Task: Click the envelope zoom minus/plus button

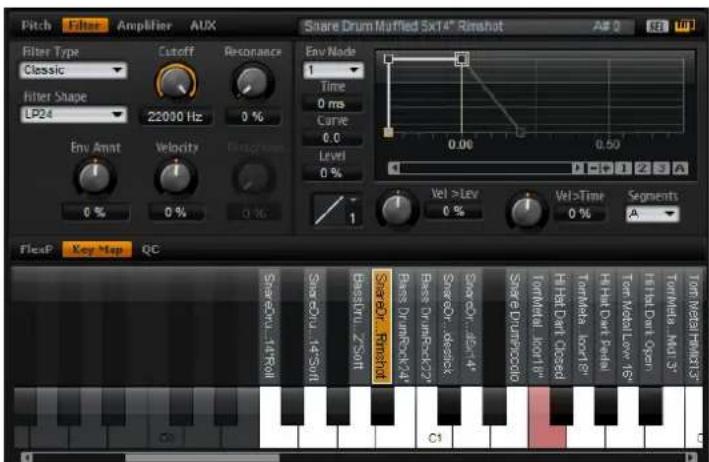Action: click(x=600, y=168)
